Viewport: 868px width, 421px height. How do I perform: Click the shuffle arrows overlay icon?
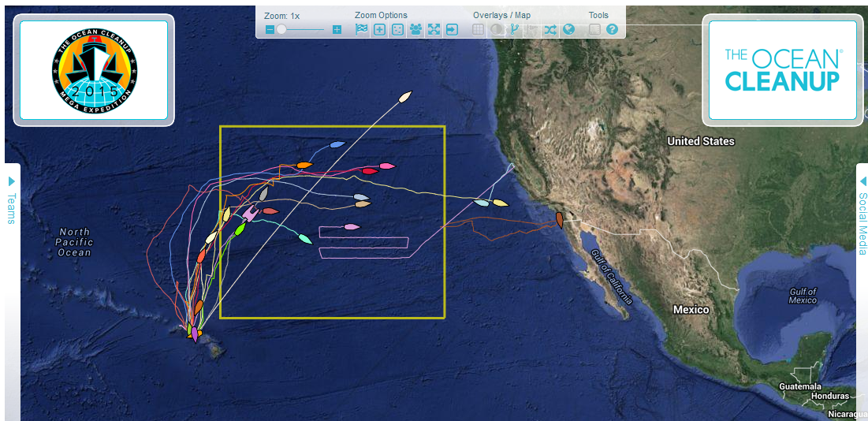tap(550, 29)
